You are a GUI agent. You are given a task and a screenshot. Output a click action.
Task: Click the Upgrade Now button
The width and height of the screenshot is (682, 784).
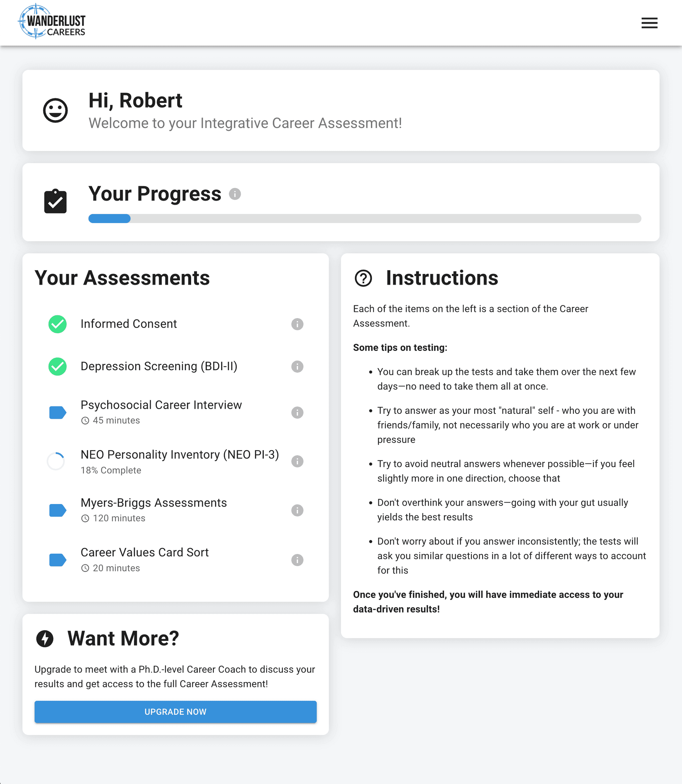[175, 712]
